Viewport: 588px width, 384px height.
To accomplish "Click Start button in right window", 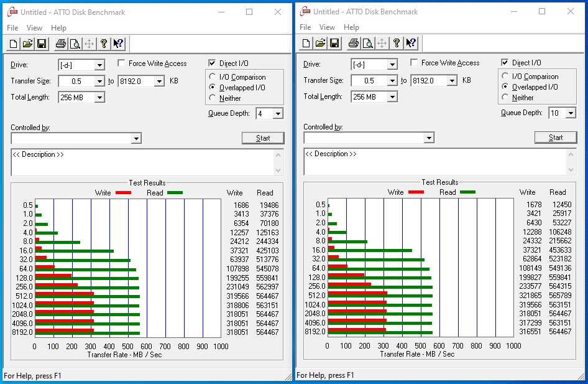I will 556,138.
